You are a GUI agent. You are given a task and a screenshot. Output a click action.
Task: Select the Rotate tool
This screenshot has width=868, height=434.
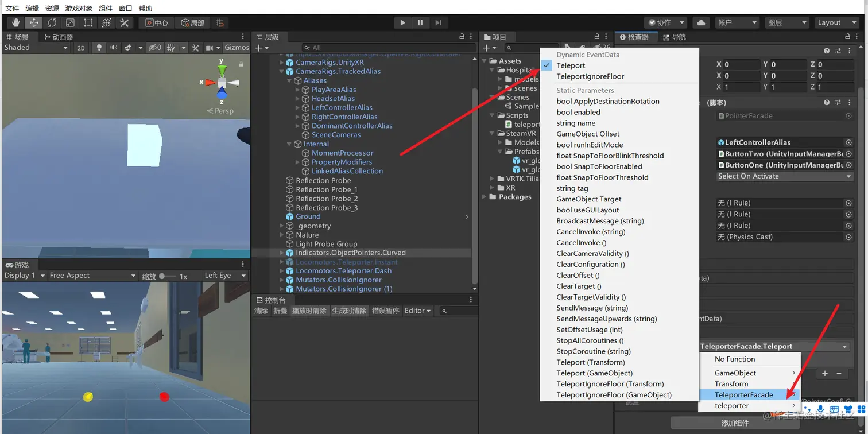coord(52,22)
